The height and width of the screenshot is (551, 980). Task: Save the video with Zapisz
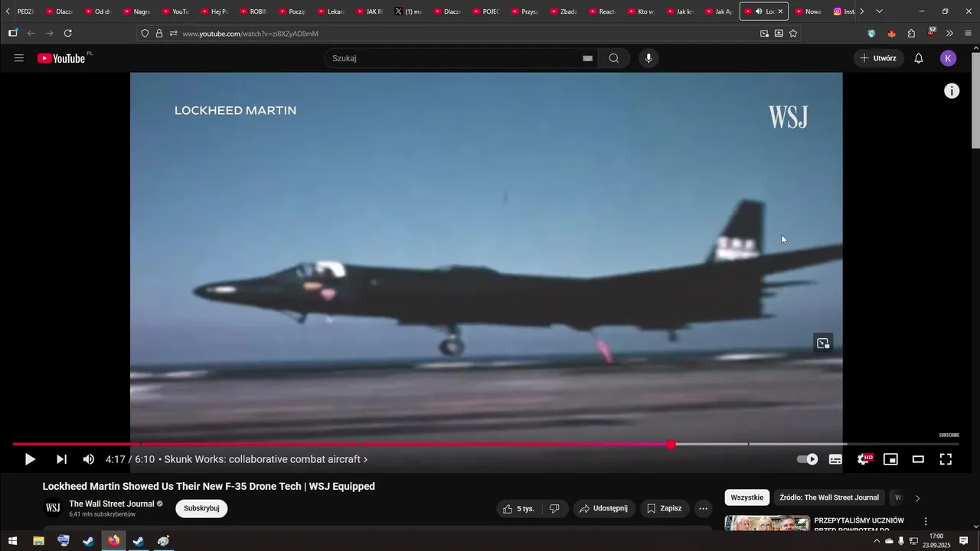click(664, 508)
